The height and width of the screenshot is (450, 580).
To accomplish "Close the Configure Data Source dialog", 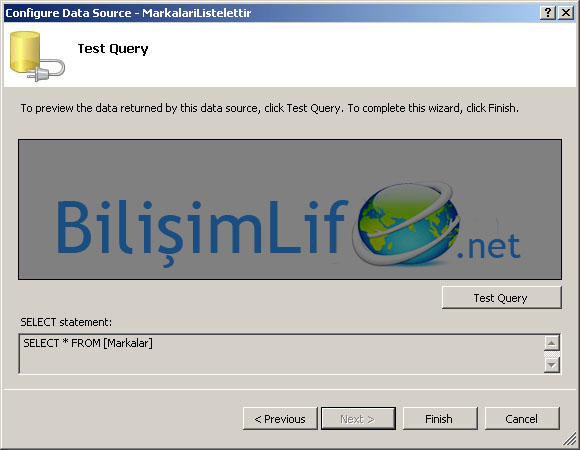I will (x=566, y=13).
